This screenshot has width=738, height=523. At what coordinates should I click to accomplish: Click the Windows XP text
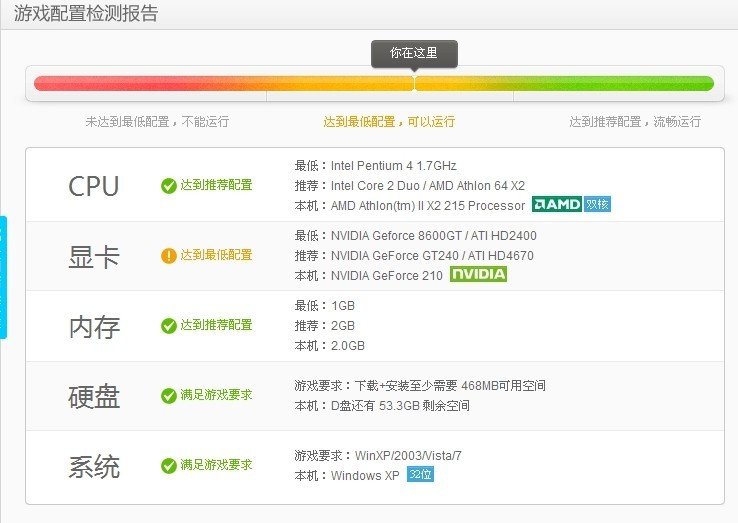tap(365, 476)
